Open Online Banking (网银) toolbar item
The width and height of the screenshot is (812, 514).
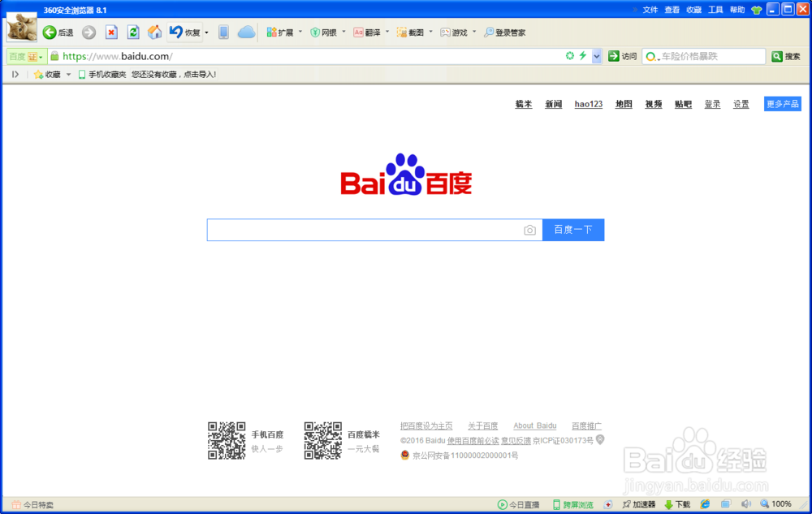coord(323,32)
